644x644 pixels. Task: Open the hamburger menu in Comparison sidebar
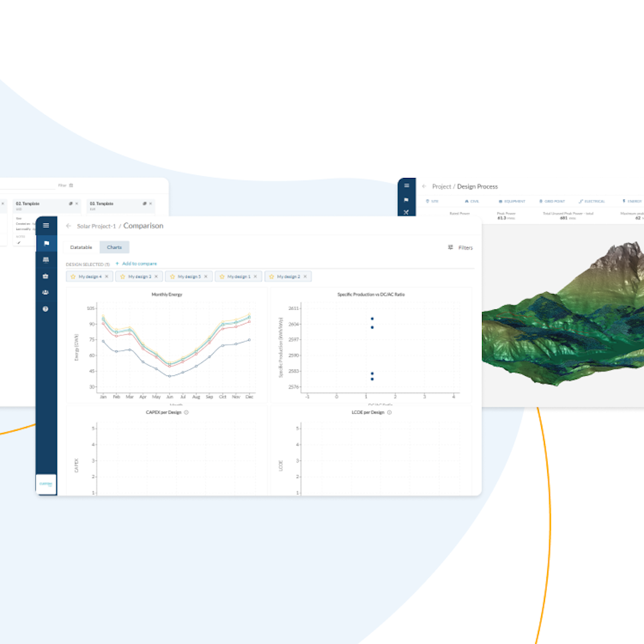click(46, 226)
